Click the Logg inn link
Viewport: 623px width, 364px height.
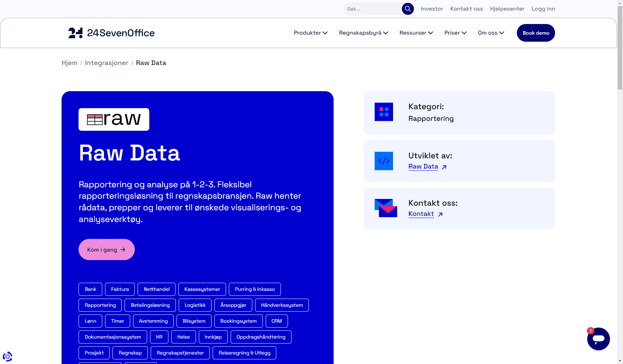pos(543,9)
